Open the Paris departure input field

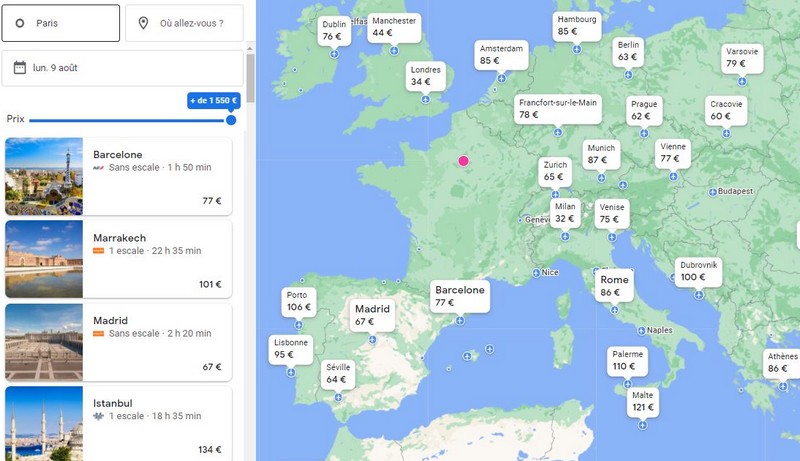62,23
